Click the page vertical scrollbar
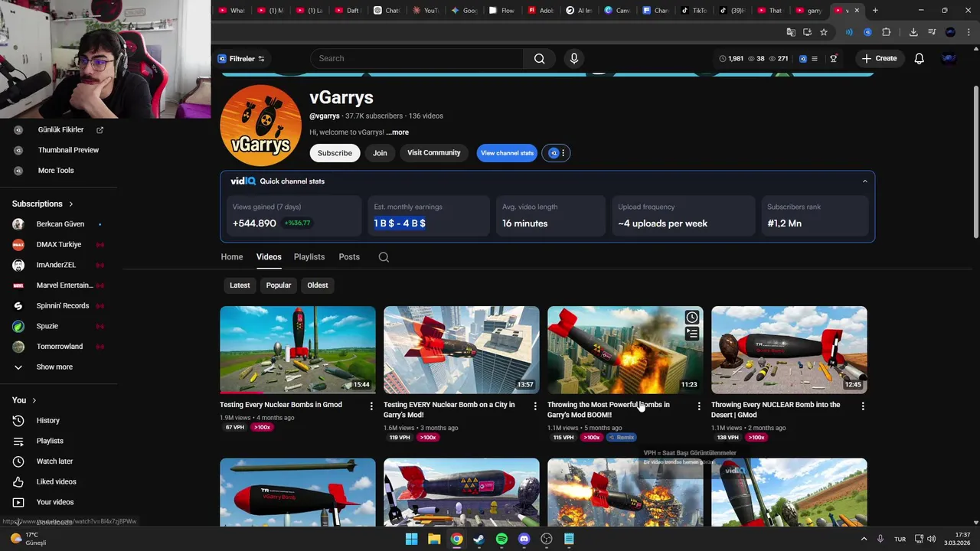Screen dimensions: 980x551 (975, 161)
